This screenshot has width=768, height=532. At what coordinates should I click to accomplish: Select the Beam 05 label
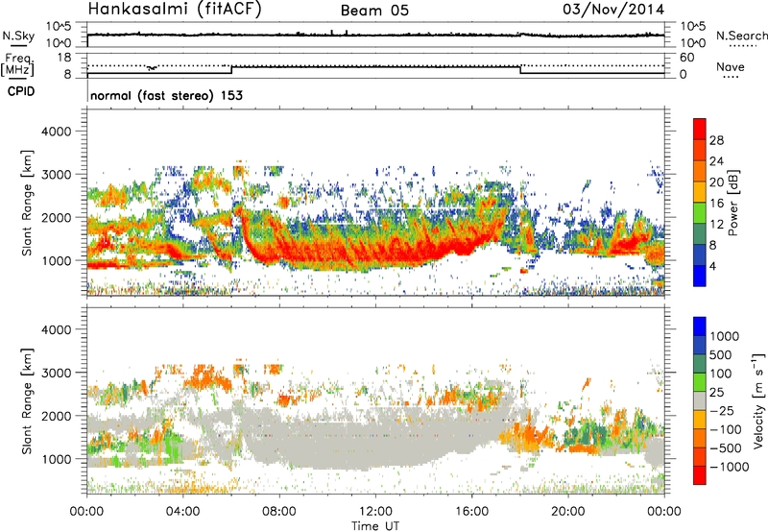[374, 11]
